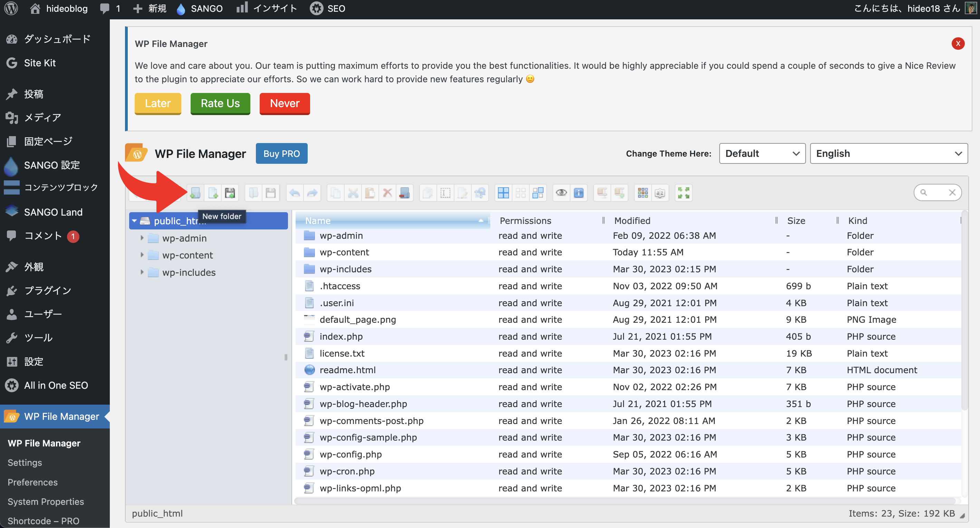Image resolution: width=980 pixels, height=528 pixels.
Task: Click the red X Delete icon
Action: click(387, 193)
